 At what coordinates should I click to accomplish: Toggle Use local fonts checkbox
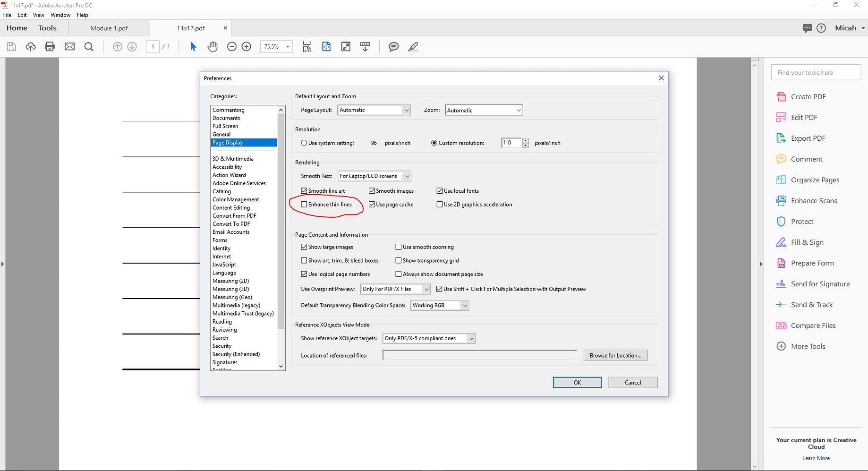[440, 191]
